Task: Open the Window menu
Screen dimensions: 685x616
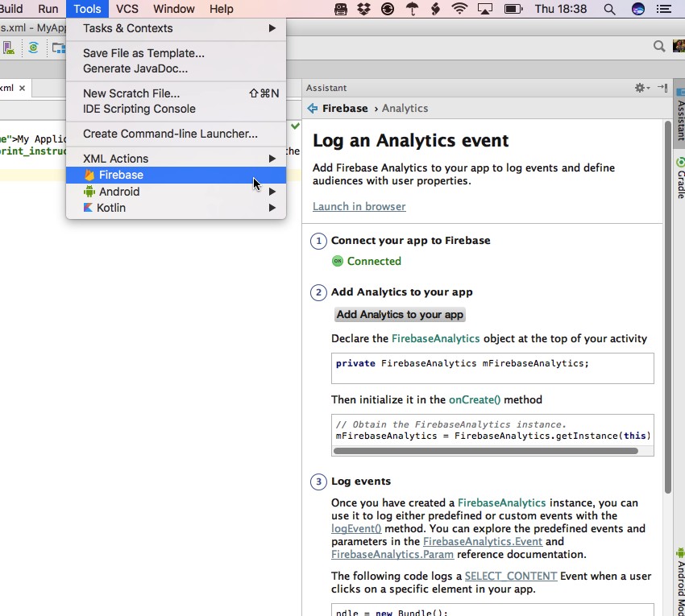Action: 174,9
